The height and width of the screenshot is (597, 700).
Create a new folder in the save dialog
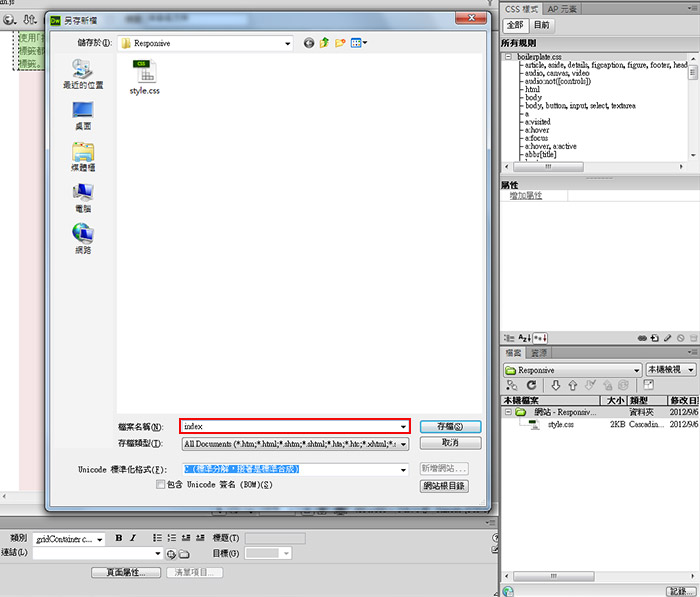340,43
